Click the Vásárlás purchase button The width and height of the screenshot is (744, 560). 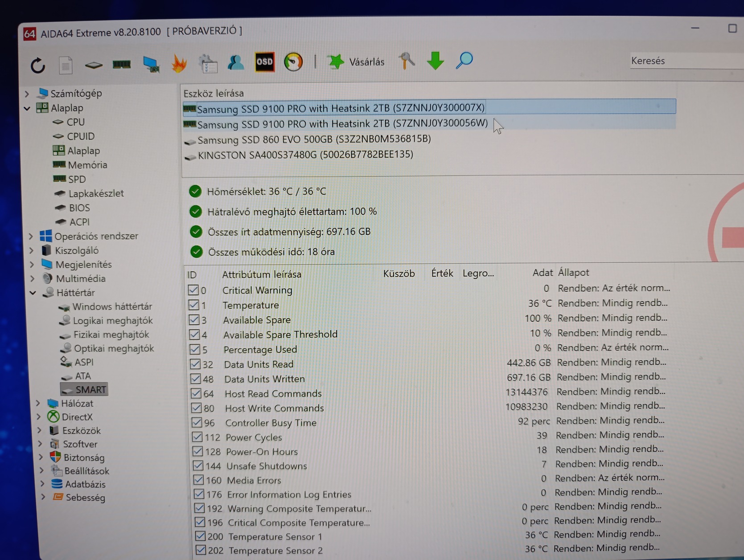356,62
